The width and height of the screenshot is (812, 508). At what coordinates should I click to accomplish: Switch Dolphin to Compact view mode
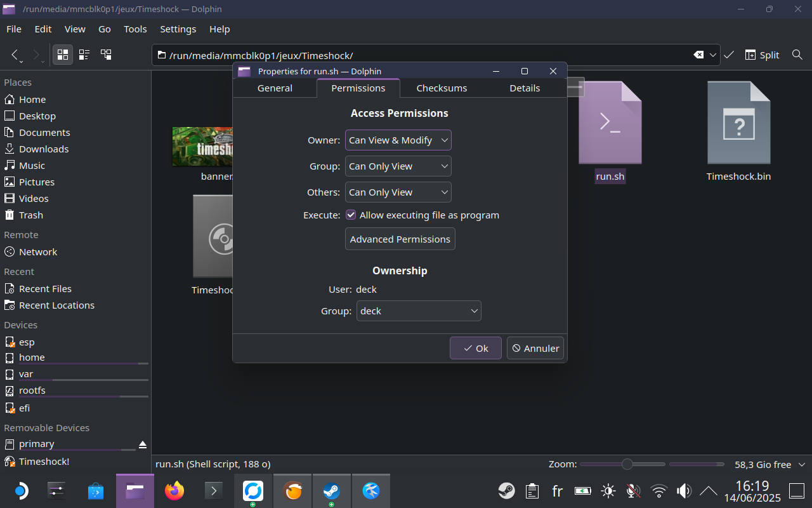point(84,55)
